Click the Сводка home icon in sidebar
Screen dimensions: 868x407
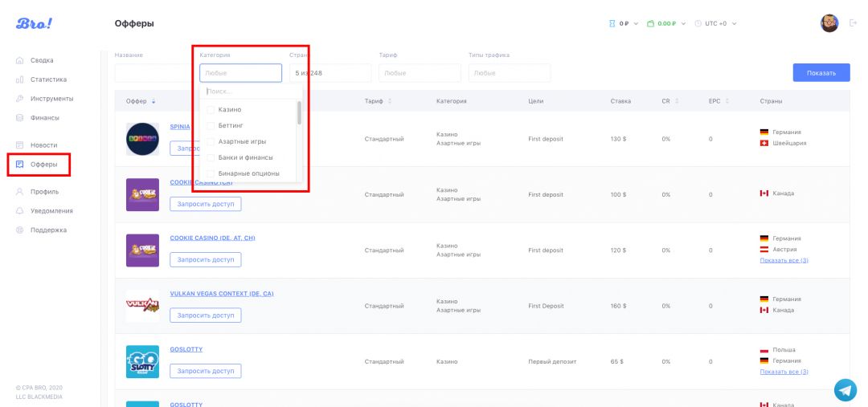pyautogui.click(x=20, y=60)
